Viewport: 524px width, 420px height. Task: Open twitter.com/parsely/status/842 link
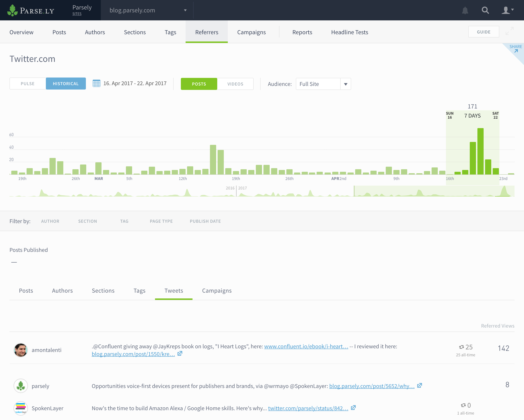[x=308, y=408]
